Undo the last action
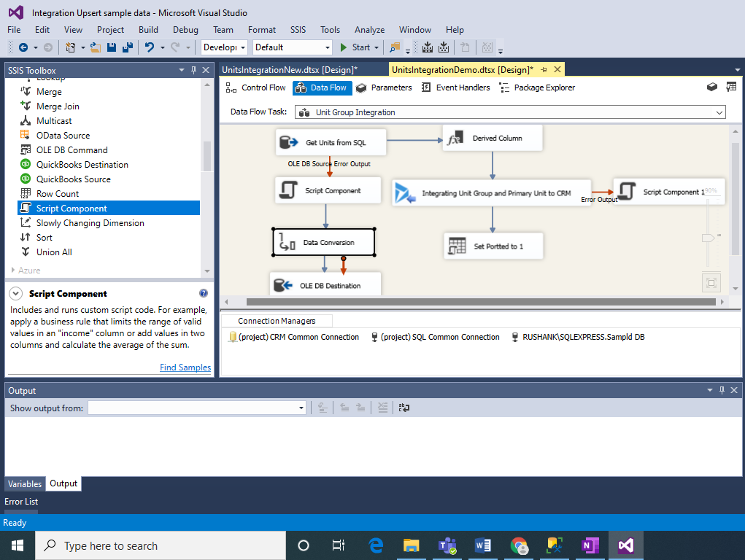The height and width of the screenshot is (560, 745). (x=150, y=47)
